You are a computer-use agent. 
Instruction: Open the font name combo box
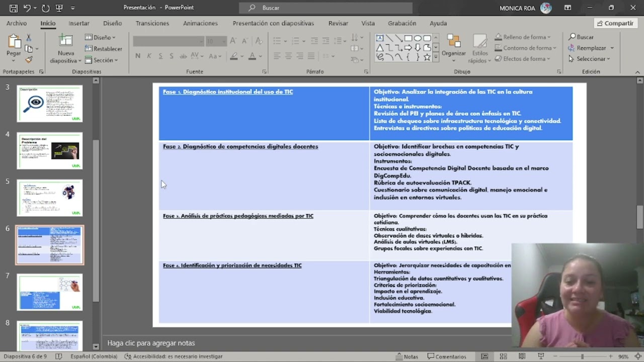(169, 41)
